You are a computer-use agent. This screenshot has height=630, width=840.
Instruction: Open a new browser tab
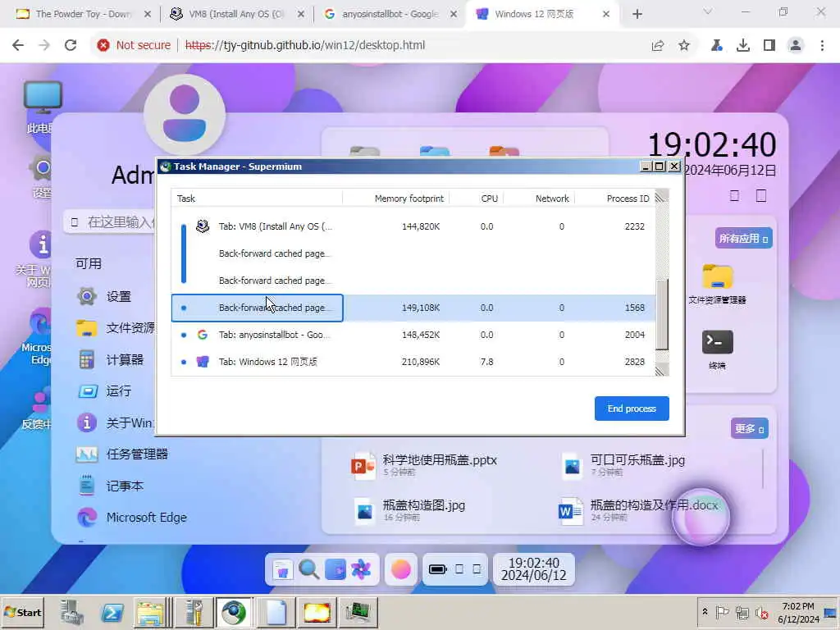point(637,14)
